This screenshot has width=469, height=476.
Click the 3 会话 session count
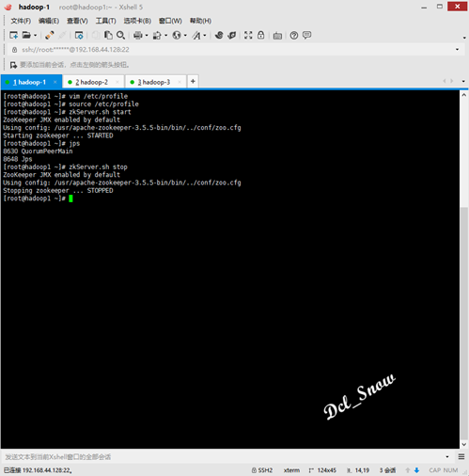point(387,470)
